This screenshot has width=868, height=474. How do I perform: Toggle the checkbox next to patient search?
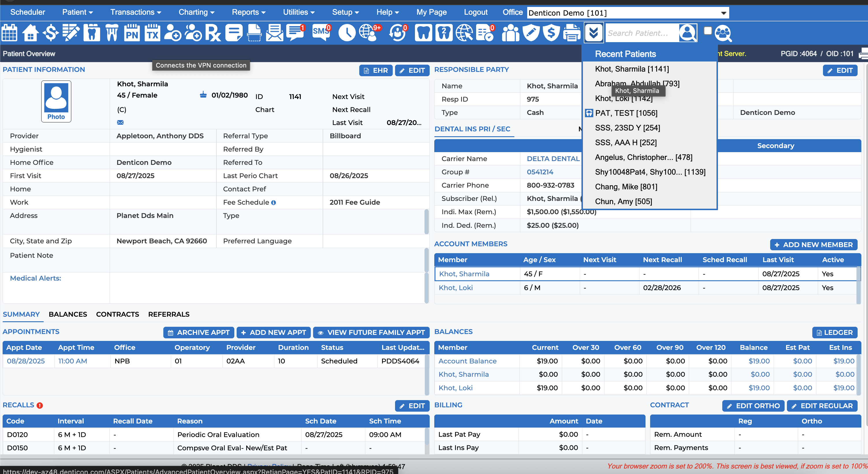click(x=708, y=31)
